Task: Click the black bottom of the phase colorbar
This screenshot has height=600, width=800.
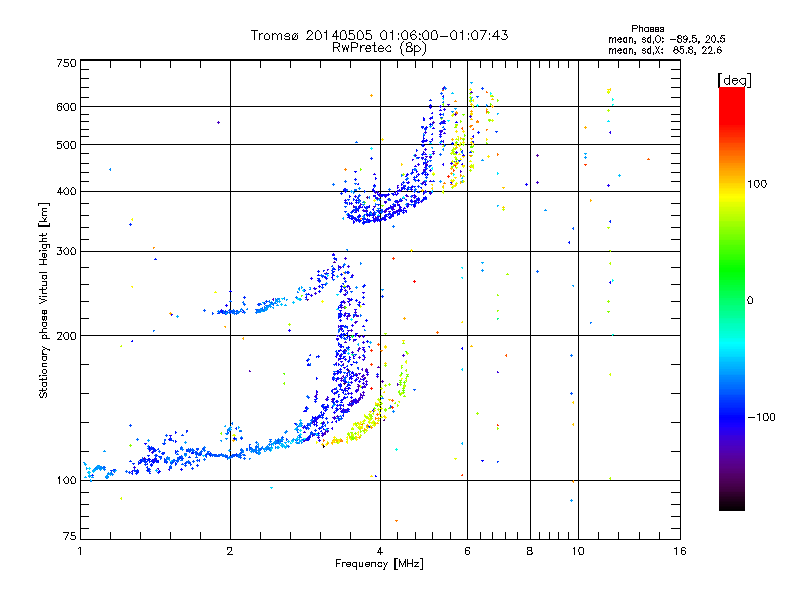Action: click(x=732, y=505)
